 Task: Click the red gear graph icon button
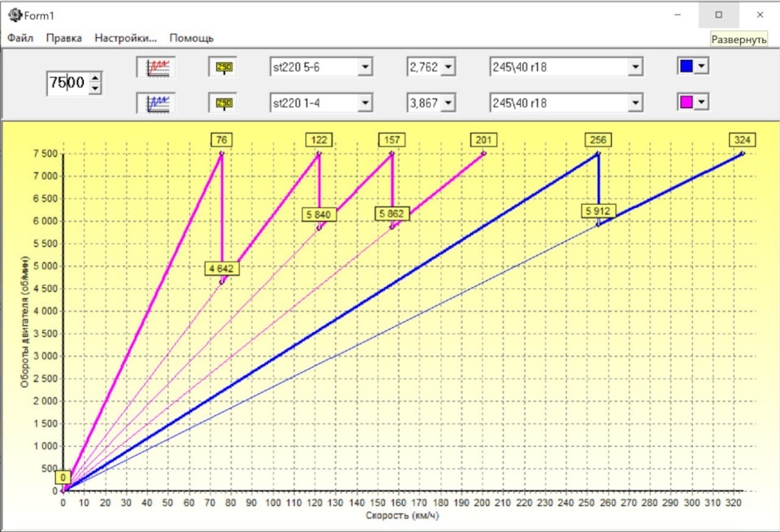157,67
